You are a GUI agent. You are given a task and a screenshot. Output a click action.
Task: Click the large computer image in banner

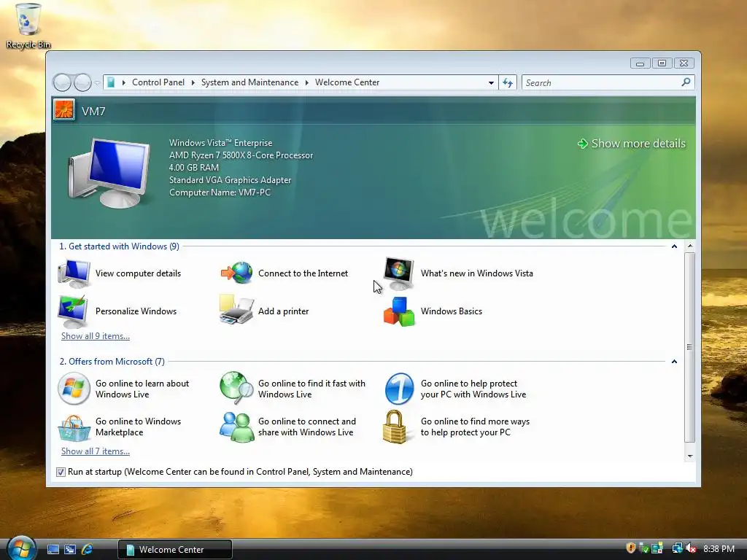[x=109, y=173]
